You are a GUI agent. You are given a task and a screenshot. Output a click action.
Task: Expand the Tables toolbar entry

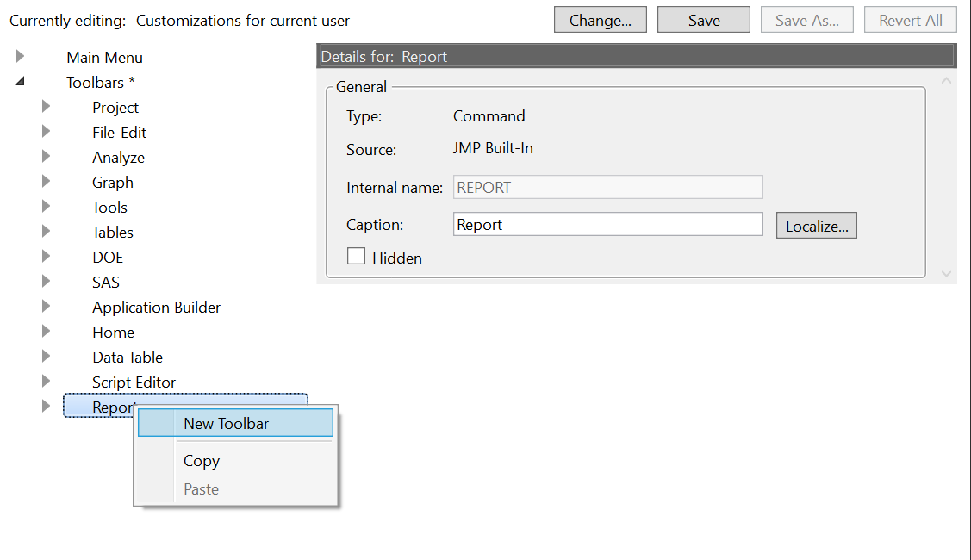tap(47, 232)
